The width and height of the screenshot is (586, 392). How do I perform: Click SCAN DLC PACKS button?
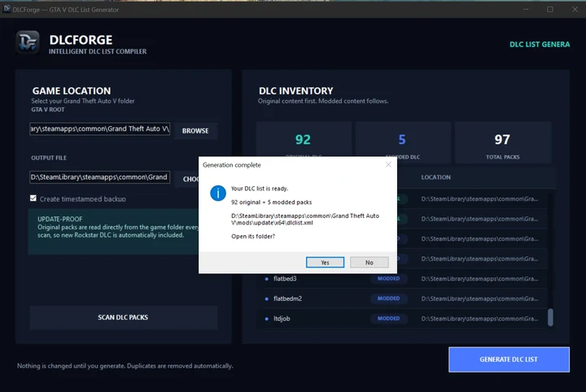click(124, 317)
